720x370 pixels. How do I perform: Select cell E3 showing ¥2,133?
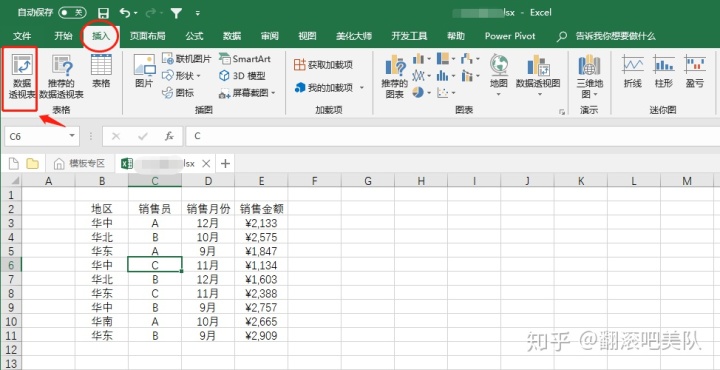[x=261, y=223]
